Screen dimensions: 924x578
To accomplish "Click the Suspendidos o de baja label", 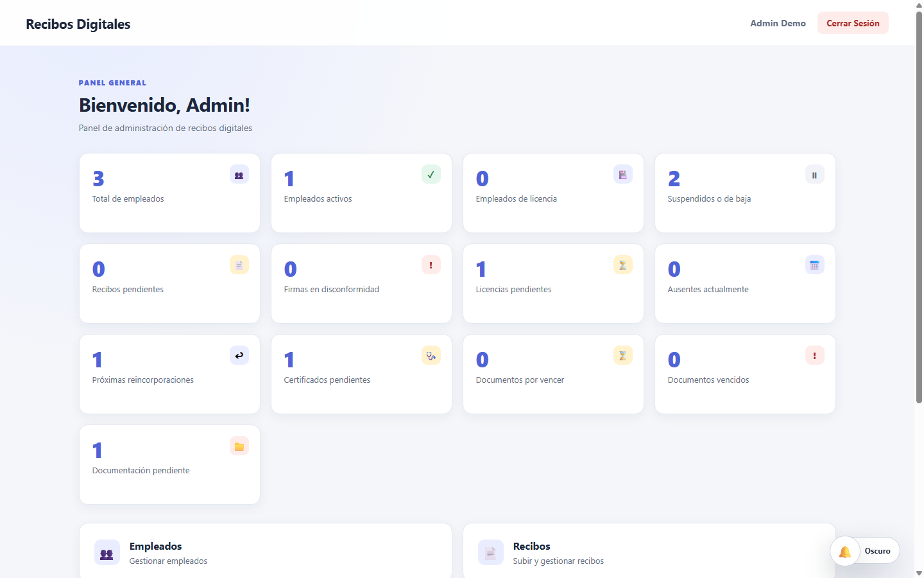I will pos(709,199).
